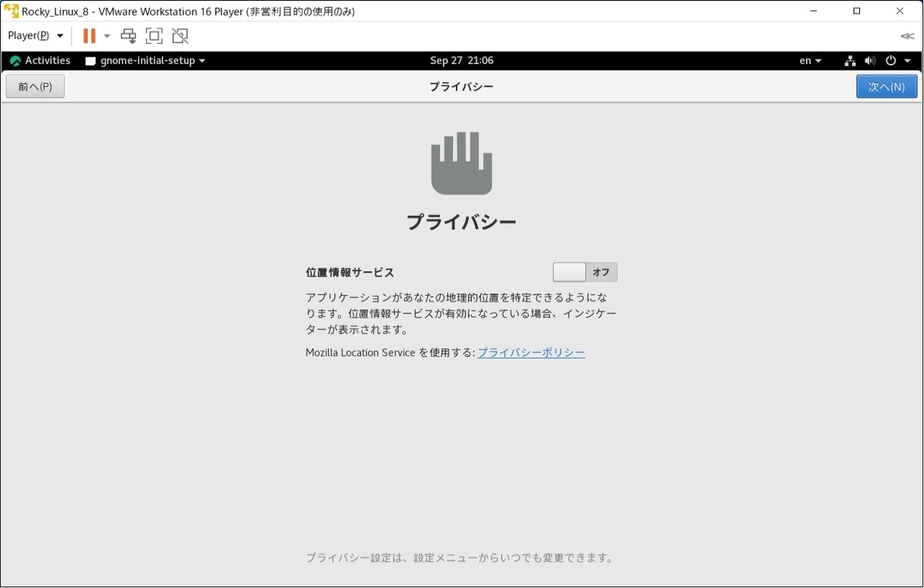This screenshot has height=588, width=924.
Task: Click the オフ label on the privacy switch
Action: [x=601, y=271]
